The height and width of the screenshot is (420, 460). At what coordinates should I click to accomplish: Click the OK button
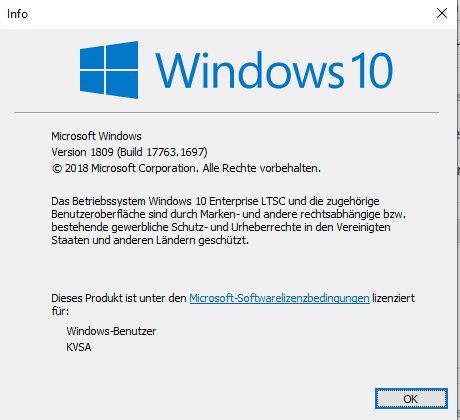click(411, 398)
